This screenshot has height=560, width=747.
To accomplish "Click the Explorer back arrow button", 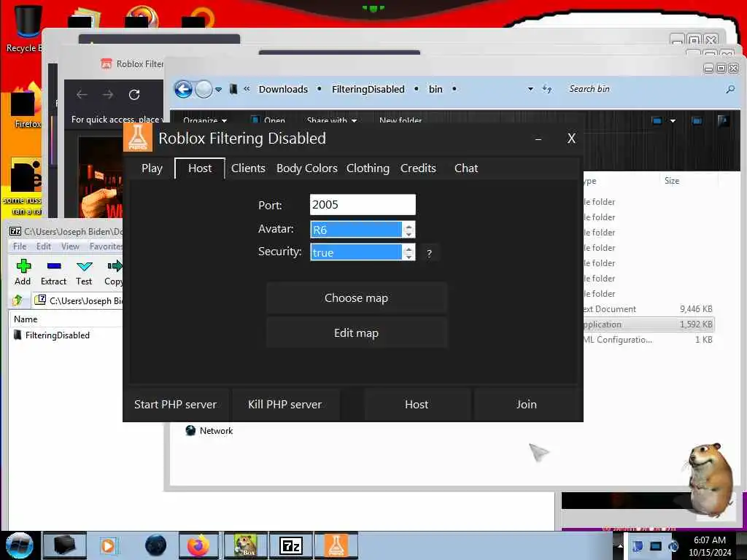I will point(183,89).
